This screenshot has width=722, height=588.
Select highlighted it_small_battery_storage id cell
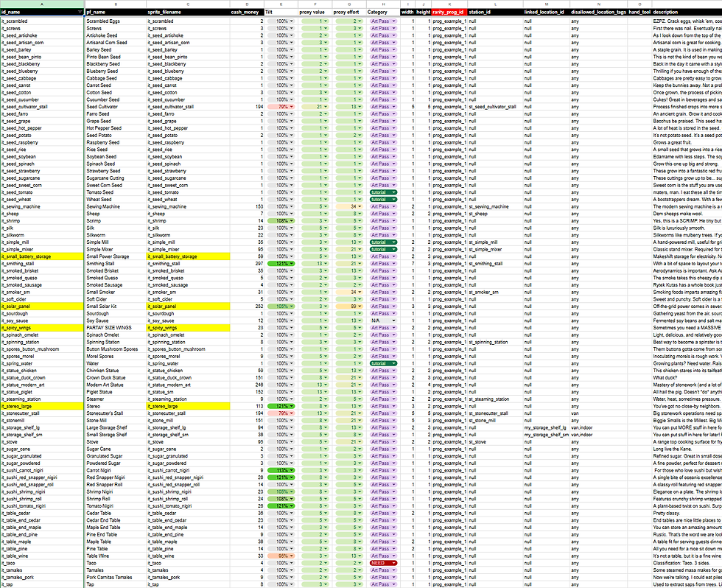coord(42,256)
